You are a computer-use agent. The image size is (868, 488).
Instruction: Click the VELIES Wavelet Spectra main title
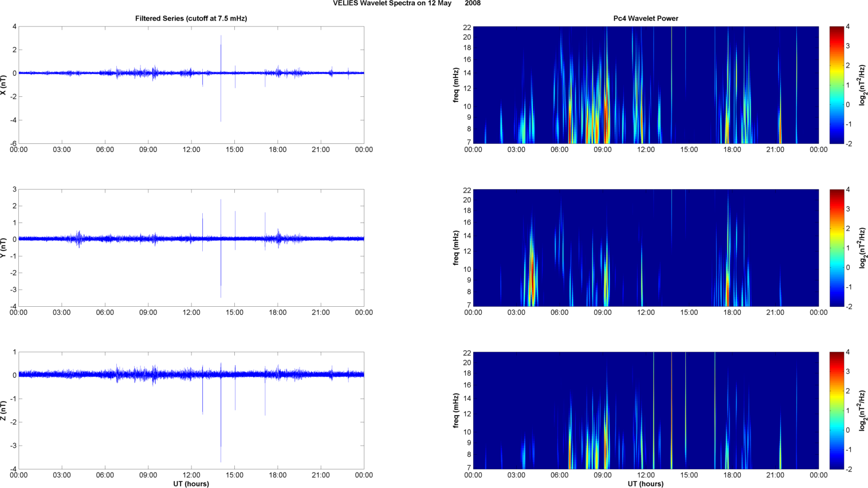click(x=406, y=3)
